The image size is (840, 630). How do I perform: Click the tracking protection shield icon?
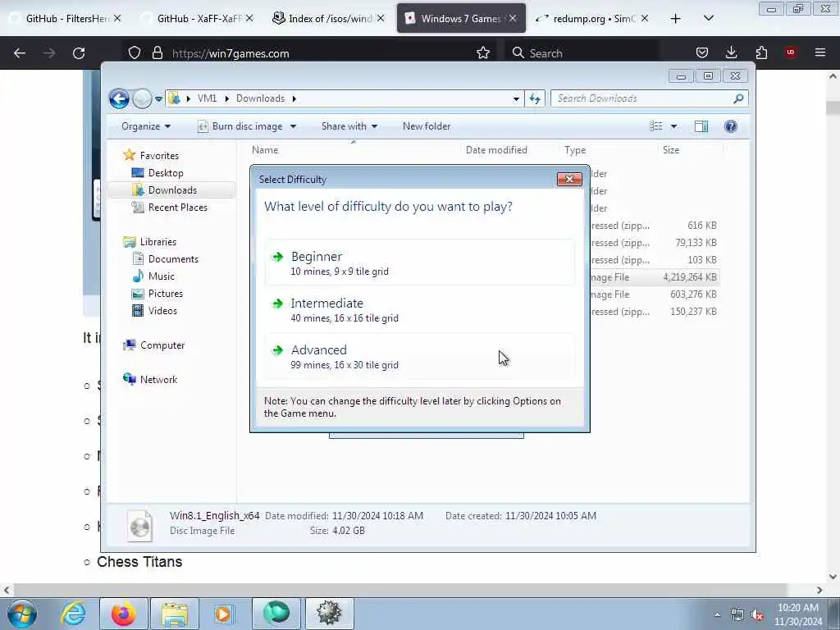(135, 53)
